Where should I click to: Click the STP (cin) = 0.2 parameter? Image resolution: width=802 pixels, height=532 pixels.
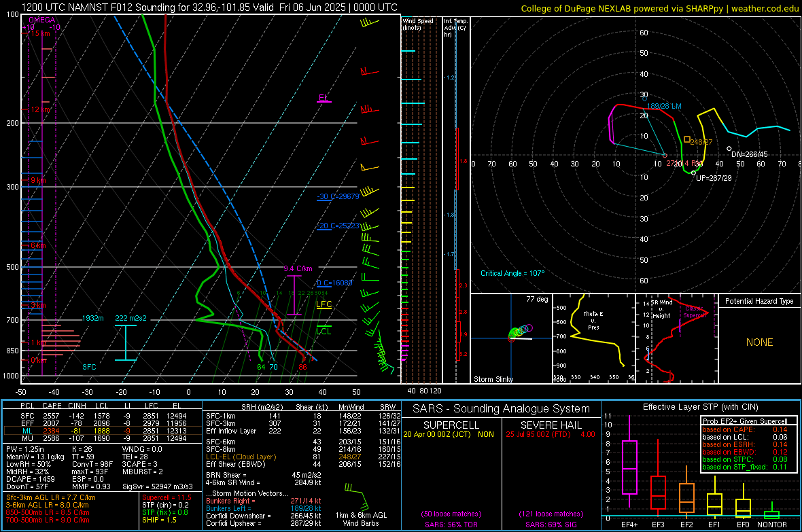[165, 505]
